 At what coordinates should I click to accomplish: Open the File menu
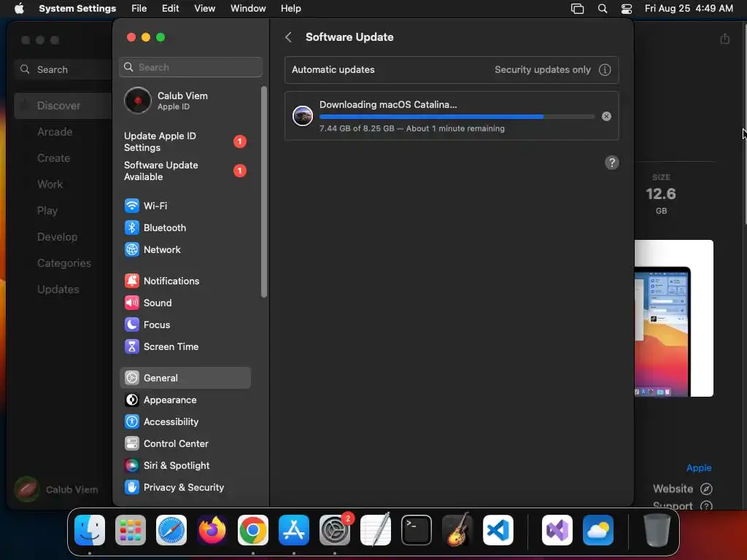point(139,9)
